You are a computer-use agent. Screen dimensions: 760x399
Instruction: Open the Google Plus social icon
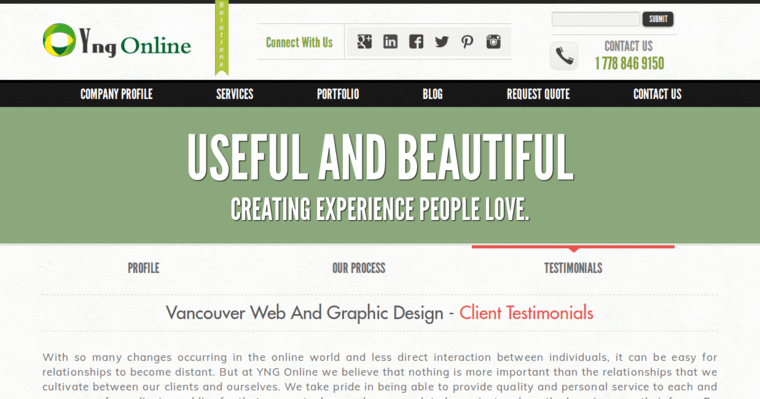pos(364,42)
